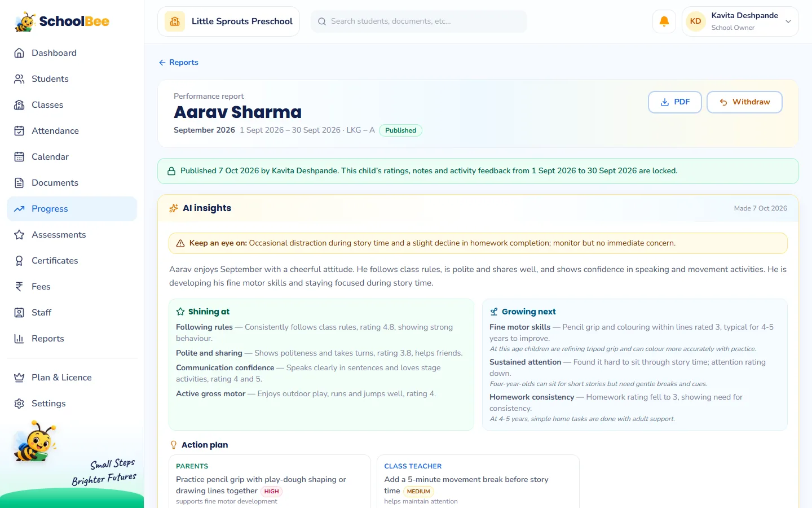Click the Calendar grid icon
The image size is (812, 508).
[x=19, y=157]
